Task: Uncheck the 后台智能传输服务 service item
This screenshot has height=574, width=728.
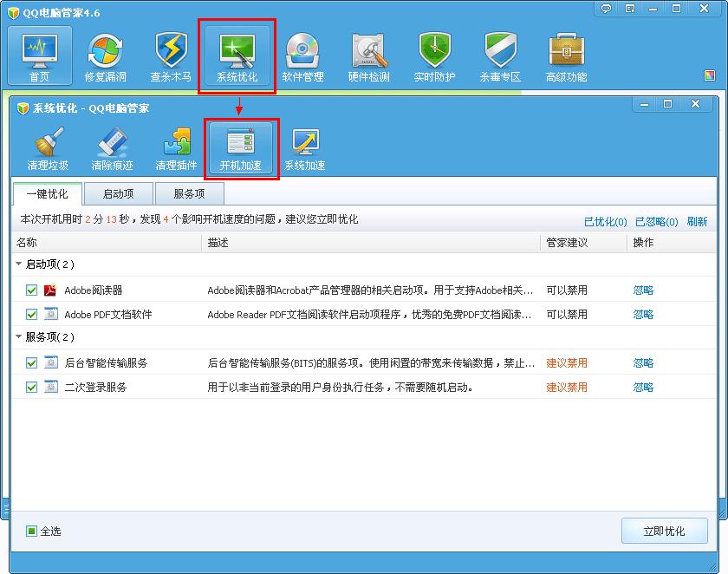Action: tap(31, 362)
